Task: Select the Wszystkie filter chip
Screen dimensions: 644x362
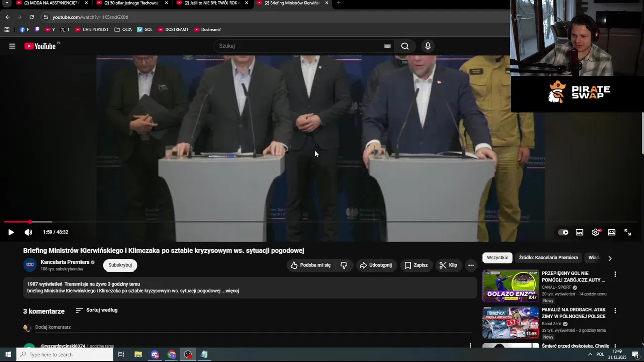Action: (x=498, y=258)
